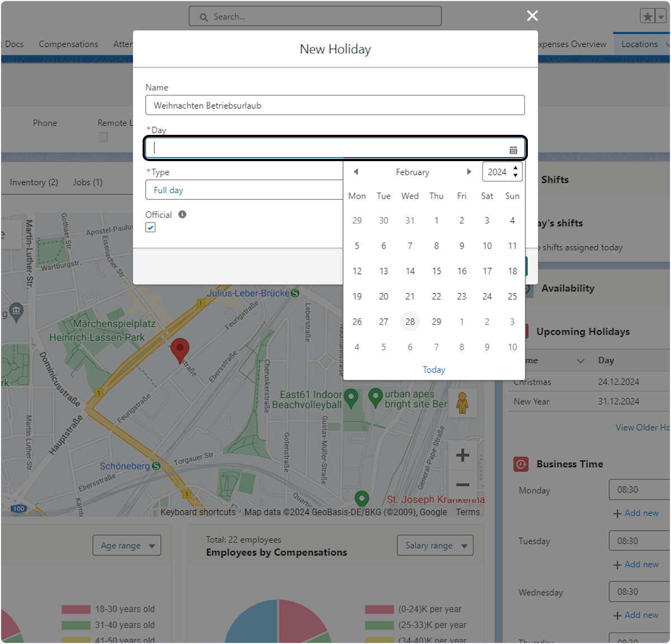Uncheck the Official checkbox
This screenshot has height=644, width=671.
point(150,227)
